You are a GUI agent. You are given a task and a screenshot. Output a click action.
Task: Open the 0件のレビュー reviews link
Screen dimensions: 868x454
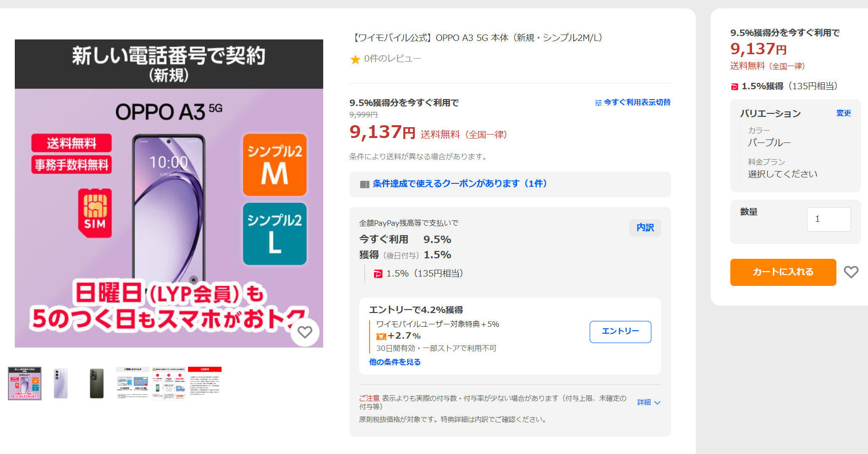click(392, 59)
